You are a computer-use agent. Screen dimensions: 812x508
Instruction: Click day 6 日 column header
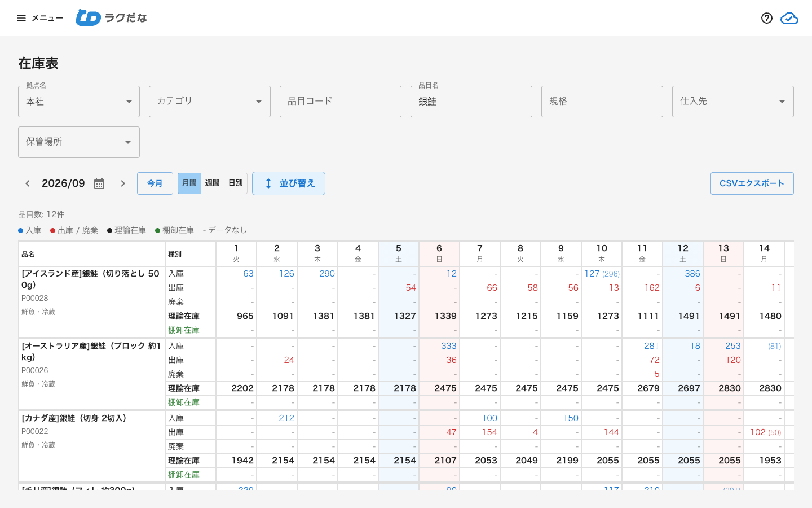pos(439,253)
